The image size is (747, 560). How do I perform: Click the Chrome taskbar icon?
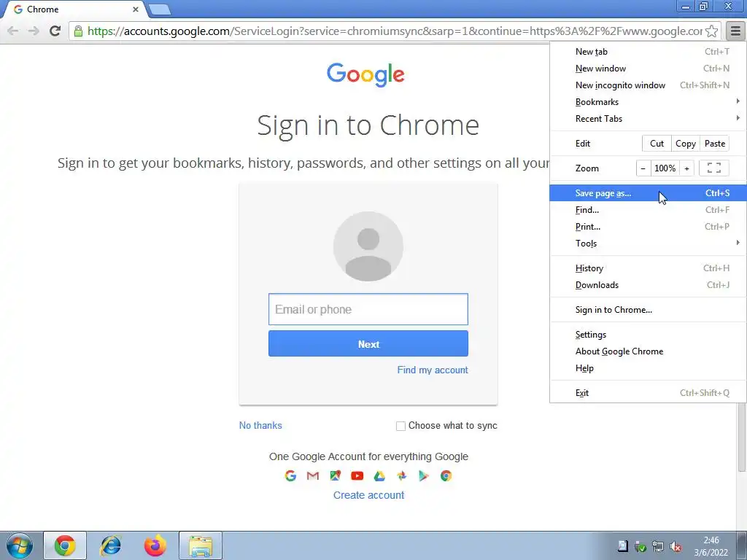coord(65,545)
